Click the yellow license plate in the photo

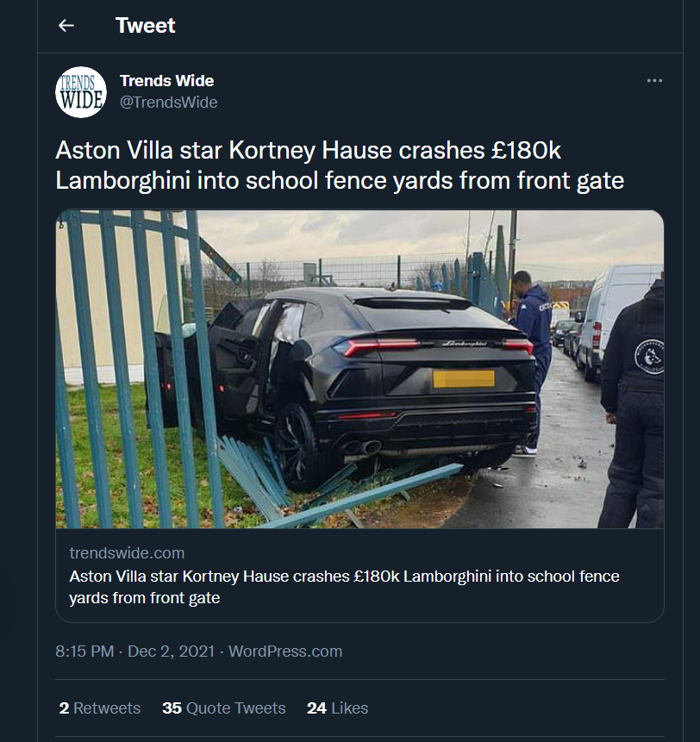point(464,378)
